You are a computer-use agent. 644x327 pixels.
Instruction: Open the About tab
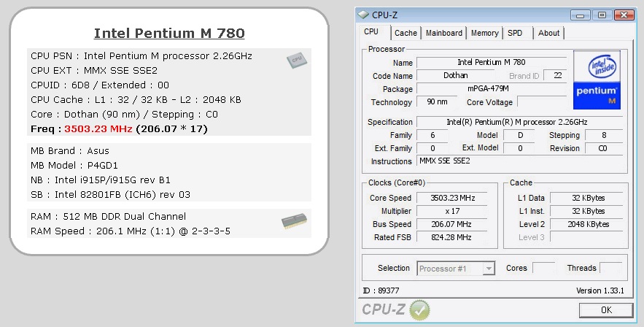pos(548,33)
